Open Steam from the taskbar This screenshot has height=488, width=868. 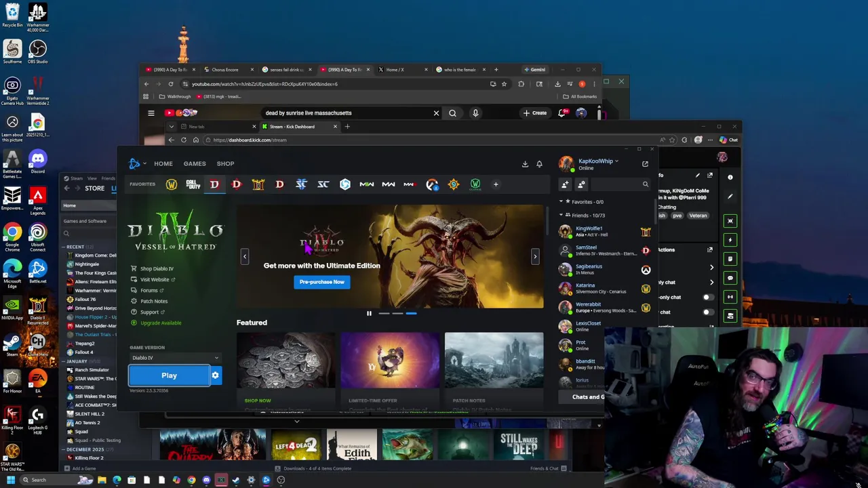(x=236, y=480)
